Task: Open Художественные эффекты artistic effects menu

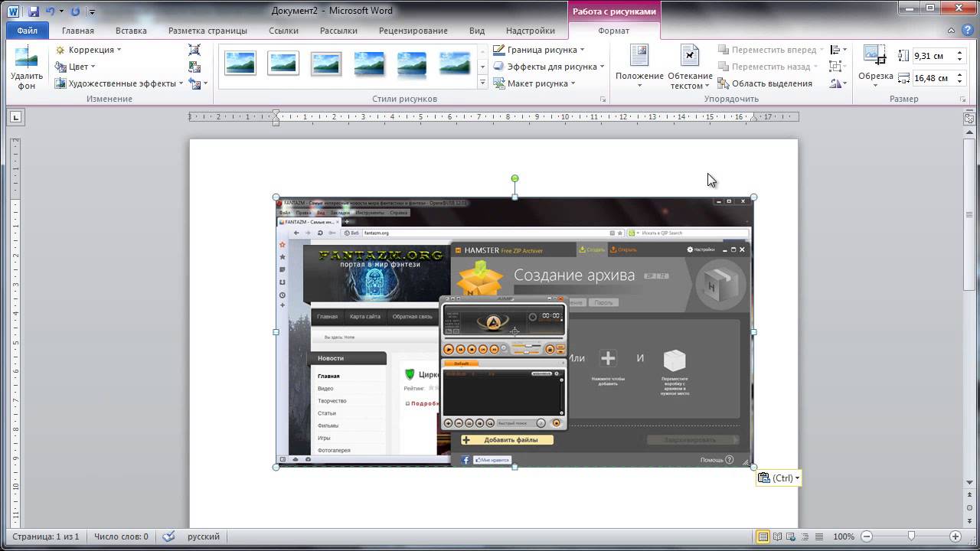Action: pyautogui.click(x=119, y=83)
